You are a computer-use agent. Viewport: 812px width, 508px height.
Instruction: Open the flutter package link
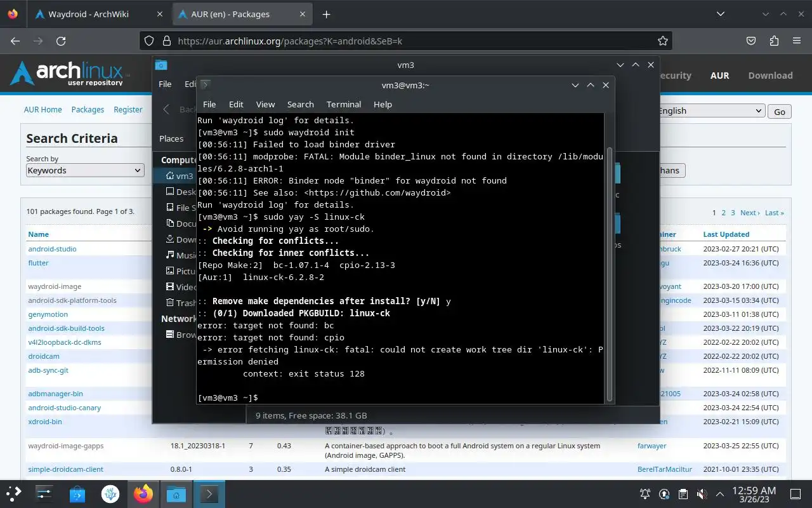[38, 263]
